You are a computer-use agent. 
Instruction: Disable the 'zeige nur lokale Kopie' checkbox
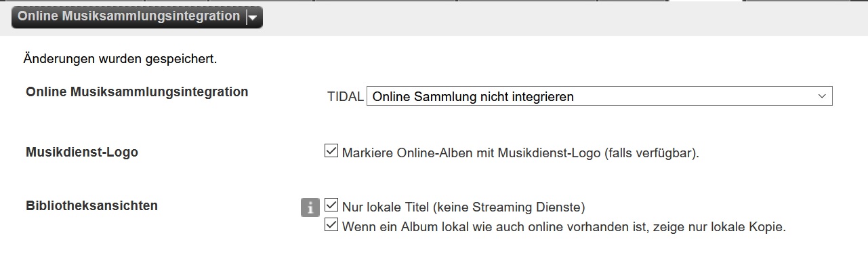[331, 225]
